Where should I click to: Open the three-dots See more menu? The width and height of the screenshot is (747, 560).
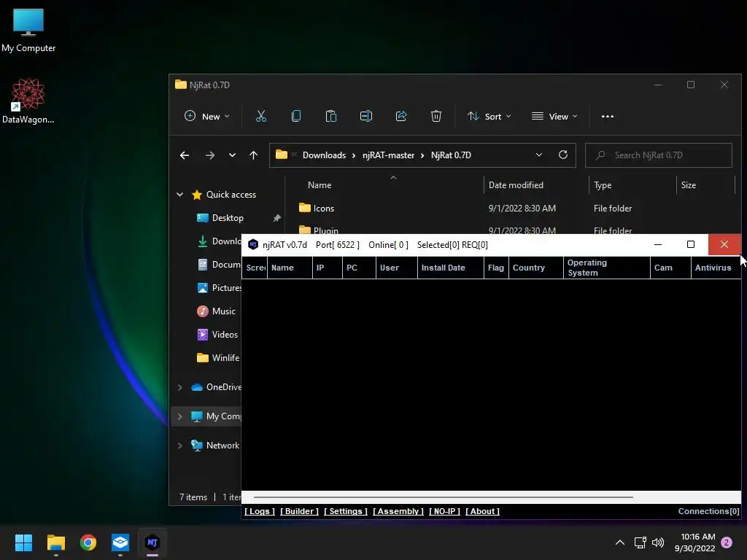click(608, 116)
